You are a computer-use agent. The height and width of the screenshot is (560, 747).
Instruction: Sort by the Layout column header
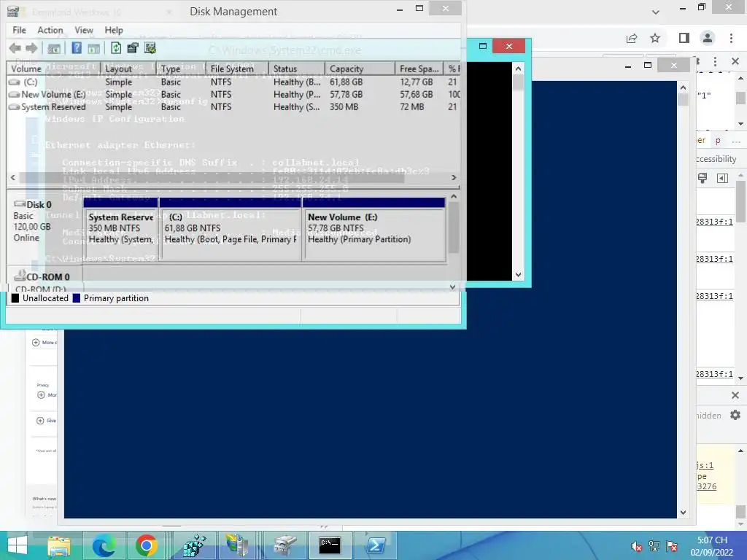pyautogui.click(x=128, y=69)
